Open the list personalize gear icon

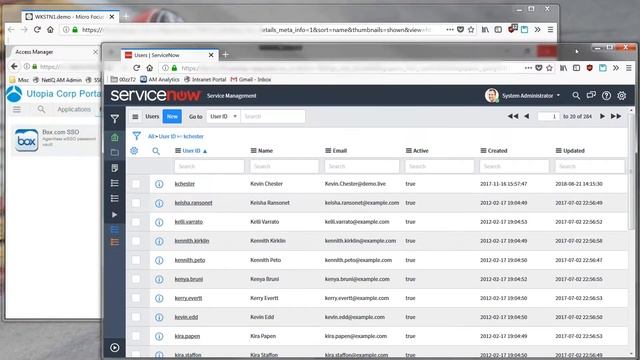tap(134, 151)
